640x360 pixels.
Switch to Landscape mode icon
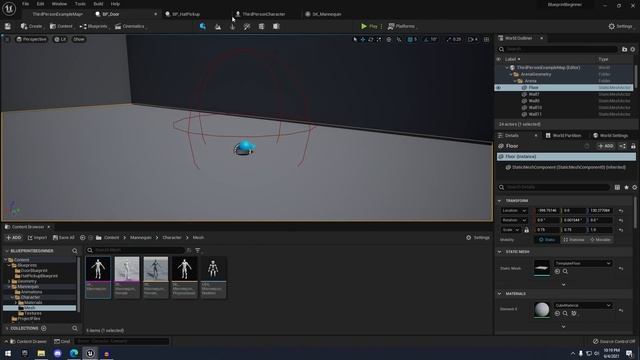pos(218,26)
